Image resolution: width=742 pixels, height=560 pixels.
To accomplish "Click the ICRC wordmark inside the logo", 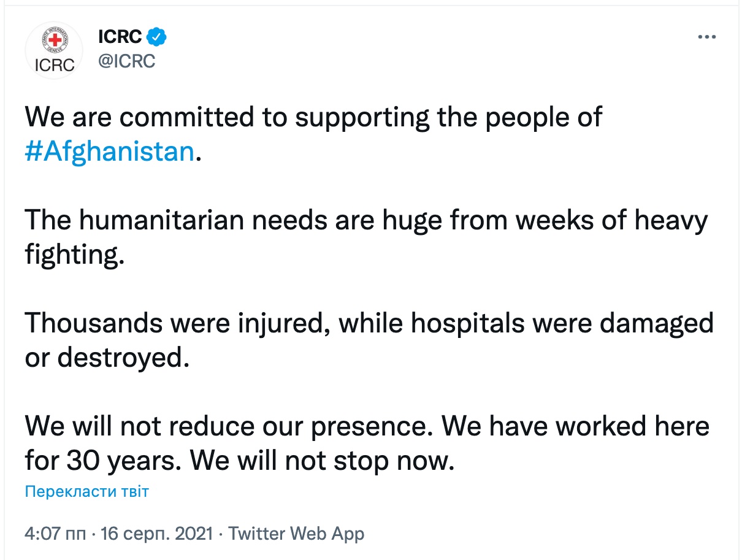I will 56,64.
